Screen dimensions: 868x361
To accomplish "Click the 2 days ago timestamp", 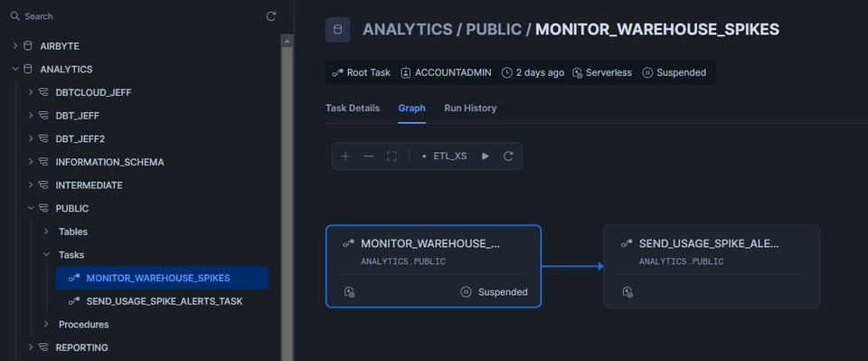I will click(x=533, y=72).
